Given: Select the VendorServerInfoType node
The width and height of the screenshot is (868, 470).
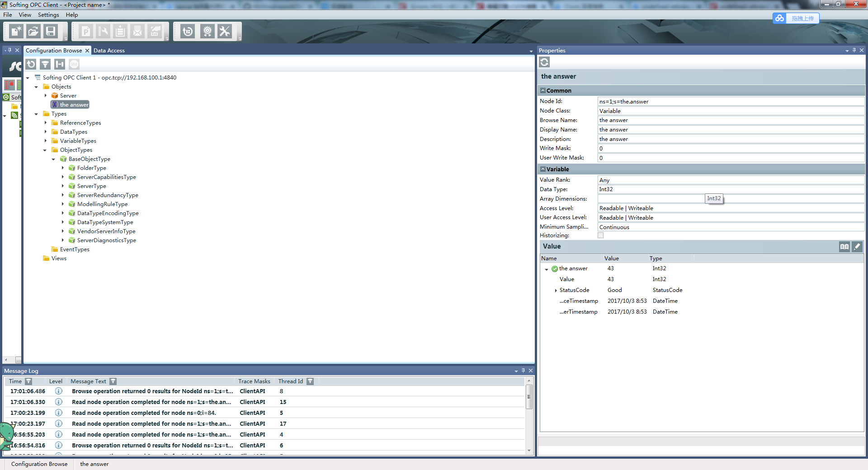Looking at the screenshot, I should 106,231.
